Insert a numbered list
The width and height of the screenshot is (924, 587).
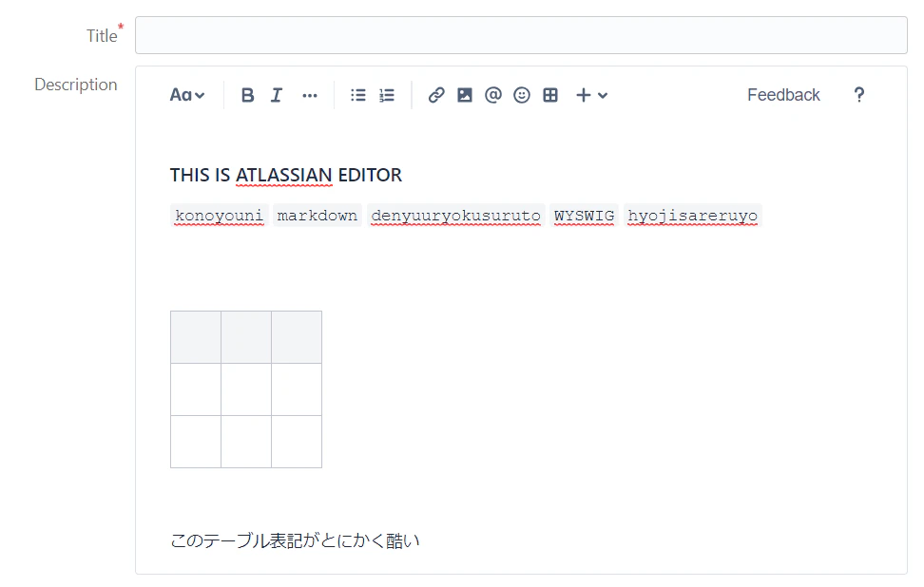coord(387,95)
